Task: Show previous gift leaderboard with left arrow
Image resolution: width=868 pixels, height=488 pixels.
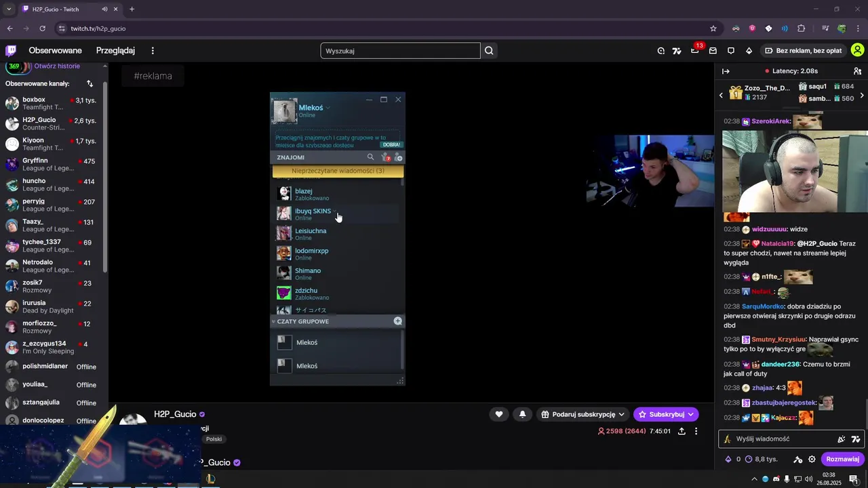Action: click(x=721, y=96)
